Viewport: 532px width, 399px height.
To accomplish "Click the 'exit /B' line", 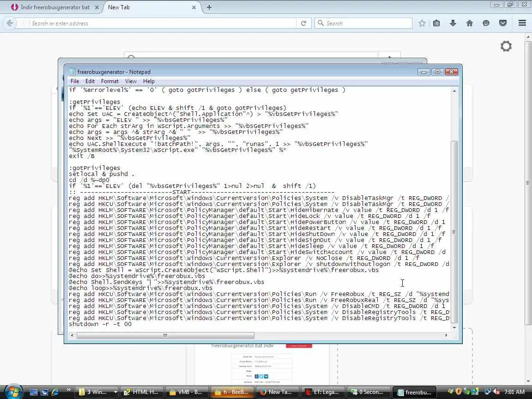I will 81,156.
